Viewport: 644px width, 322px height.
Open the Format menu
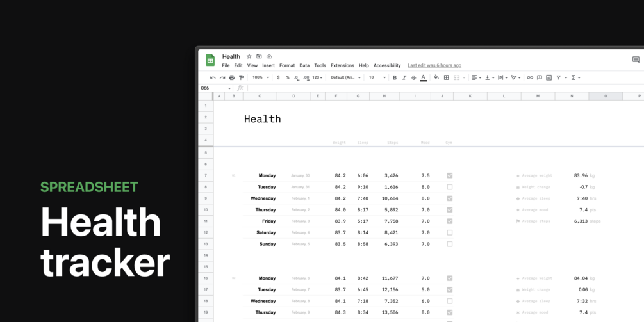(x=287, y=66)
